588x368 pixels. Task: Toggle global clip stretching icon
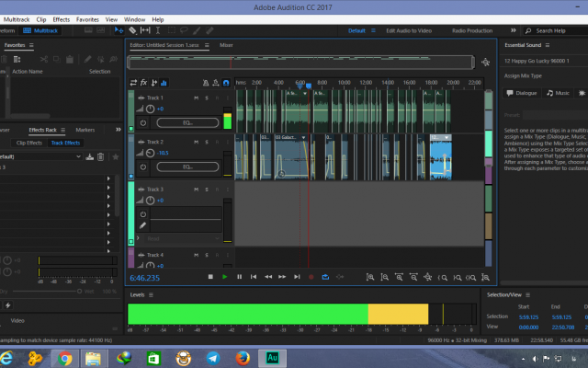216,83
